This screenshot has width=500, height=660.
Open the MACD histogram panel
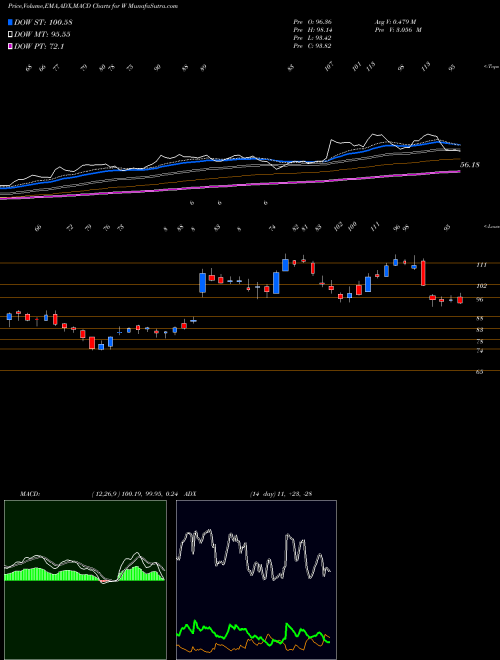click(x=85, y=580)
